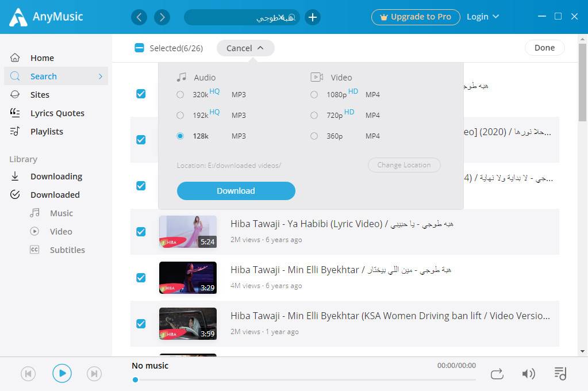Viewport: 588px width, 391px height.
Task: Open downloaded Video list
Action: click(x=61, y=232)
